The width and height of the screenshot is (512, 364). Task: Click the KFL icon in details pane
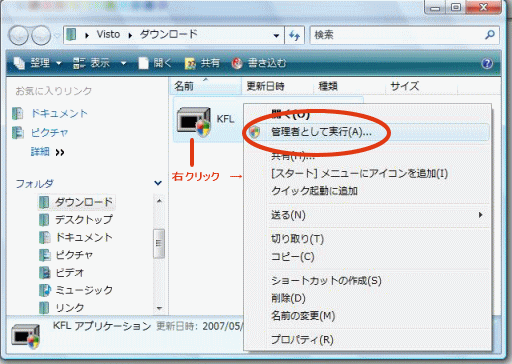26,336
